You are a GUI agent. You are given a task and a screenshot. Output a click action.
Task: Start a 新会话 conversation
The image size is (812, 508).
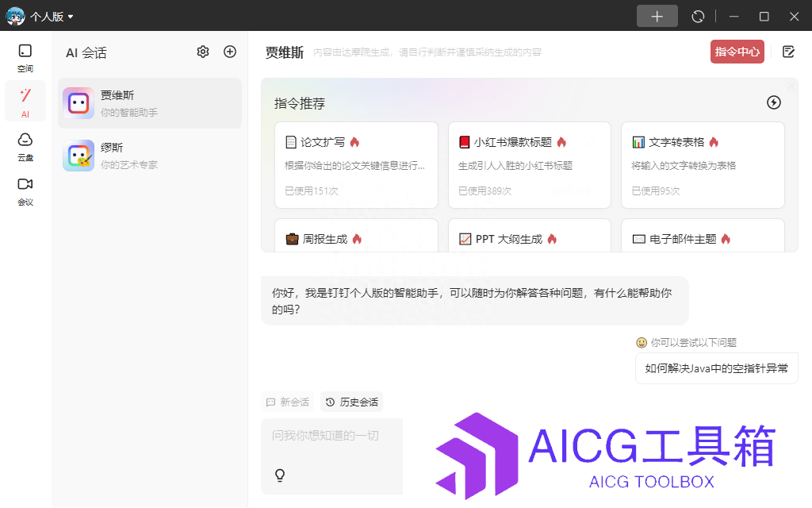point(287,402)
